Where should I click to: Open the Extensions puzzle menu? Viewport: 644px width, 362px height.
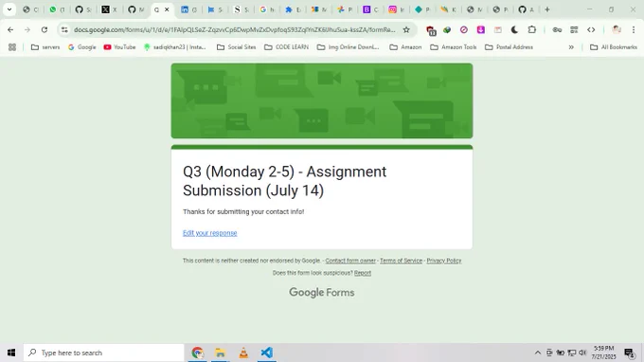[532, 29]
